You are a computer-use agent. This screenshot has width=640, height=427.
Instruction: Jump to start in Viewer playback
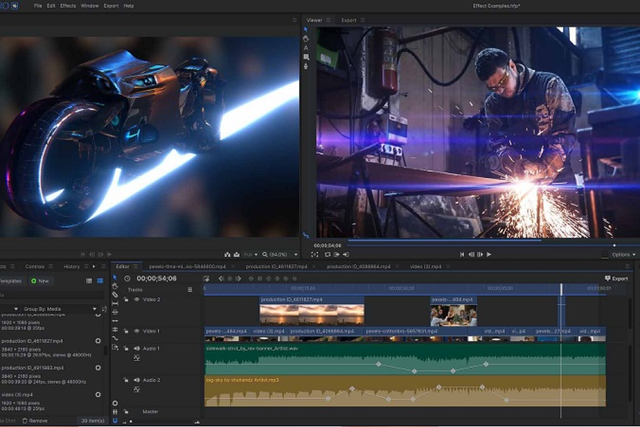click(462, 254)
